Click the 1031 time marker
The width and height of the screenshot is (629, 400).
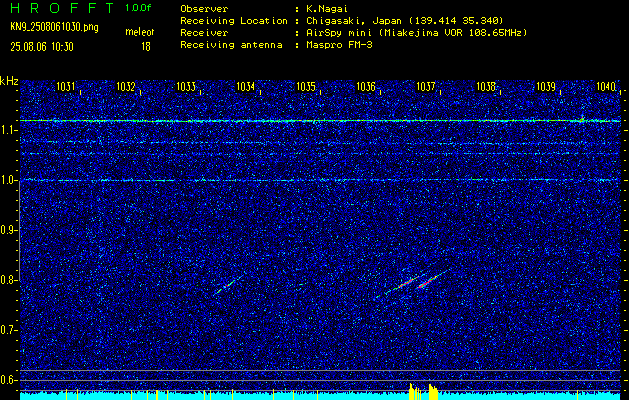click(65, 86)
